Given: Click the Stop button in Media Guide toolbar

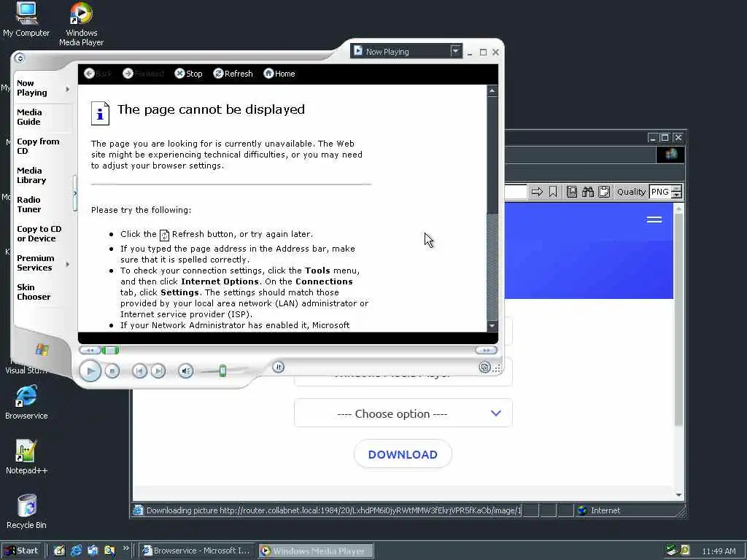Looking at the screenshot, I should point(189,74).
